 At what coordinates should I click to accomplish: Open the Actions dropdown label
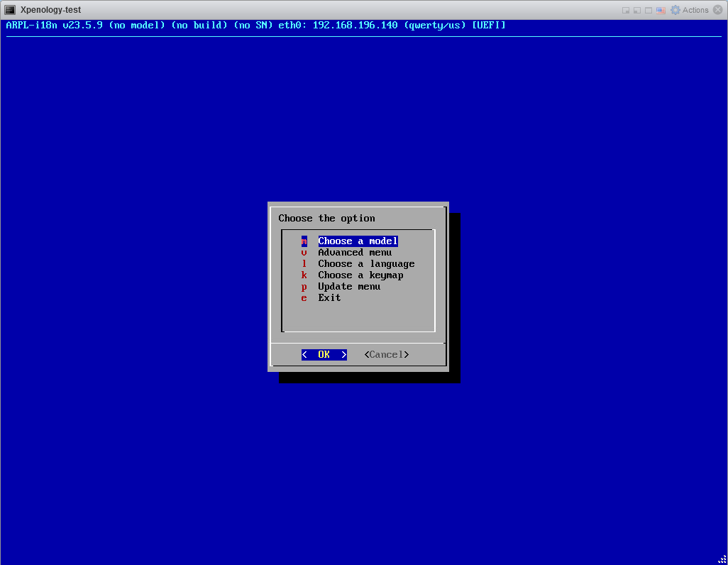[x=695, y=10]
